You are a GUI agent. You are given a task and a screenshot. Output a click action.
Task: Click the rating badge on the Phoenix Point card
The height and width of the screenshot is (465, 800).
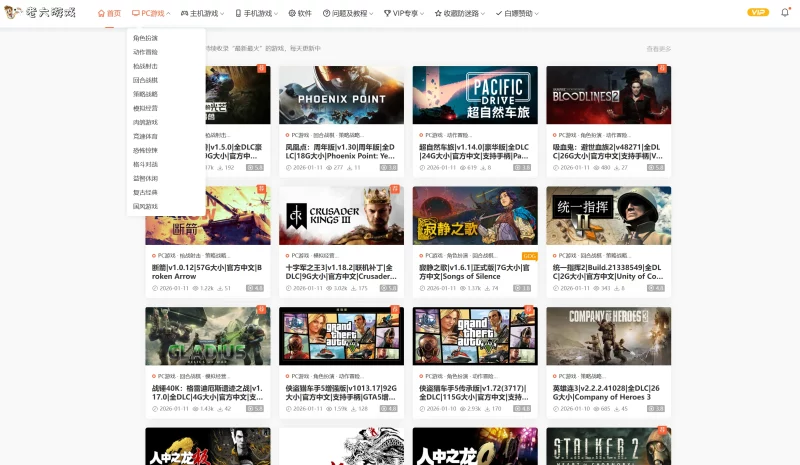388,167
